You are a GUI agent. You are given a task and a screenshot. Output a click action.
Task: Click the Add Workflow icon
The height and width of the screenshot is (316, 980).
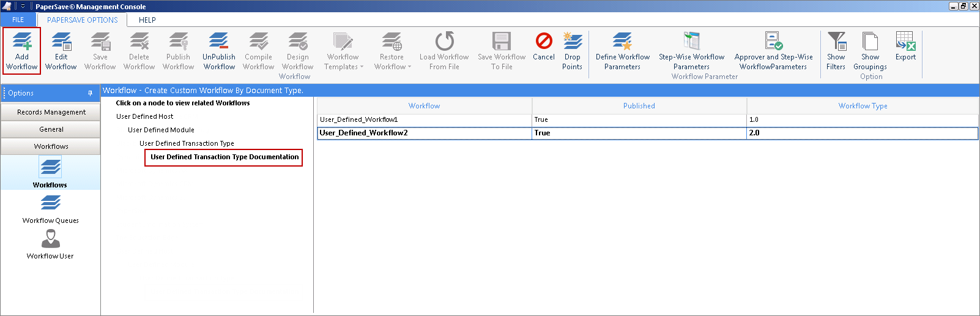22,51
